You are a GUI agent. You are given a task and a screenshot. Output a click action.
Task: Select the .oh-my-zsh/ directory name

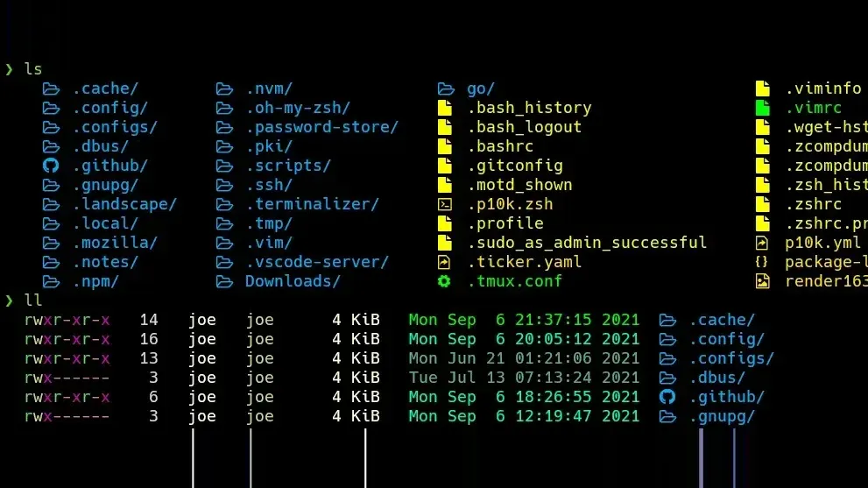click(299, 108)
